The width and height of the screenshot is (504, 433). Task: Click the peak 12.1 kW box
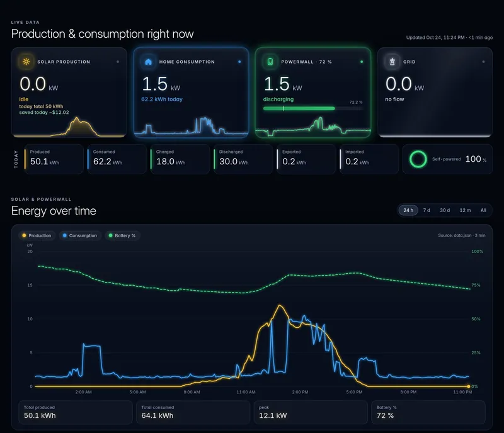311,412
